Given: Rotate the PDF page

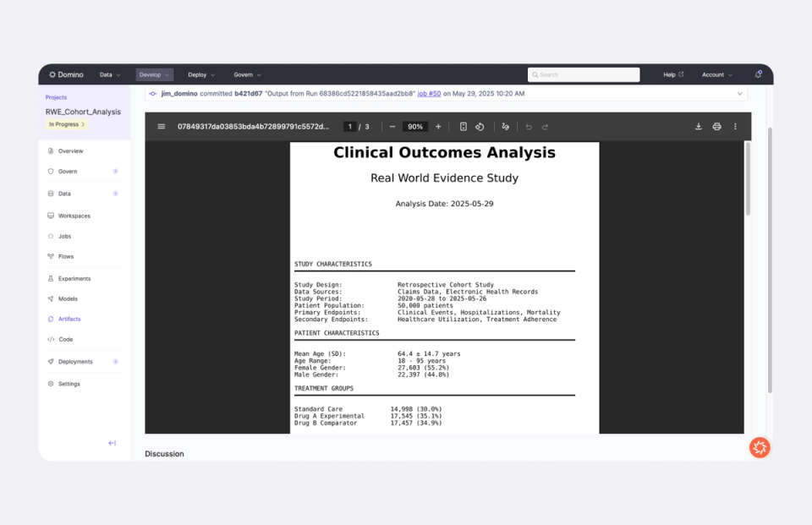Looking at the screenshot, I should [x=480, y=126].
